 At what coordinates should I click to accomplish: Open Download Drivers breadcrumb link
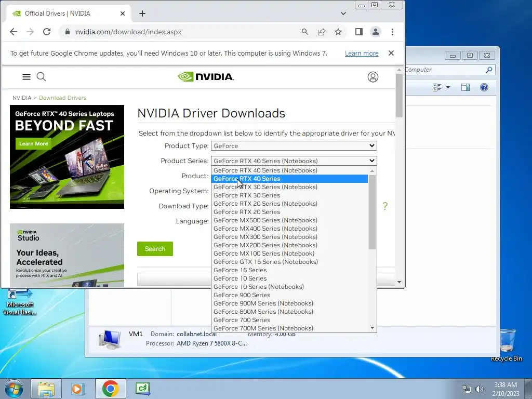[x=62, y=98]
